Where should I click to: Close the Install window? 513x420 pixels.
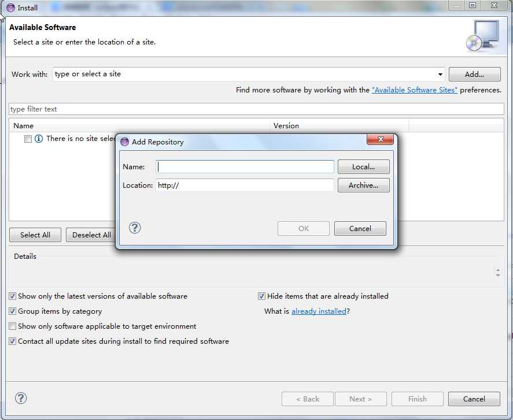point(494,5)
